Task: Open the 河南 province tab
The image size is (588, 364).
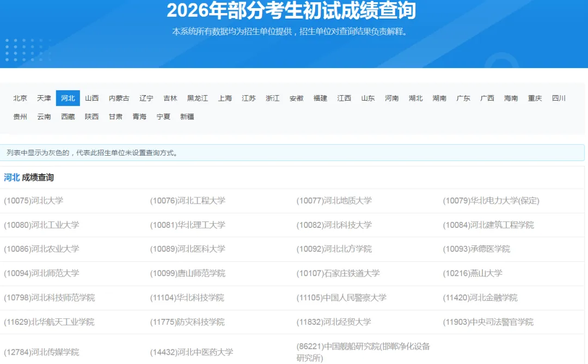Action: pos(392,98)
